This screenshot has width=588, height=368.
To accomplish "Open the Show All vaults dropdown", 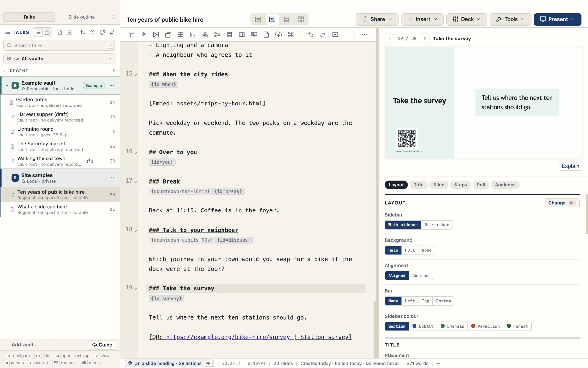I will (x=60, y=59).
